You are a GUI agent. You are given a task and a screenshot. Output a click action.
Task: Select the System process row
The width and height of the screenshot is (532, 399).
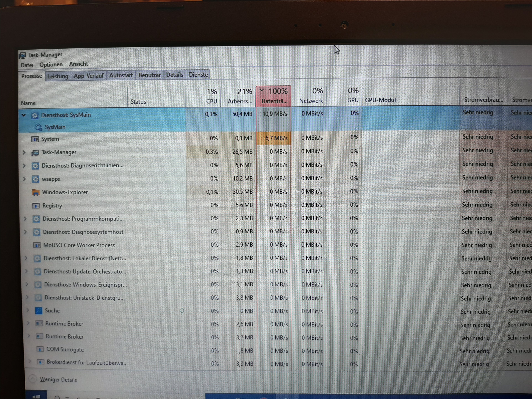(x=50, y=139)
